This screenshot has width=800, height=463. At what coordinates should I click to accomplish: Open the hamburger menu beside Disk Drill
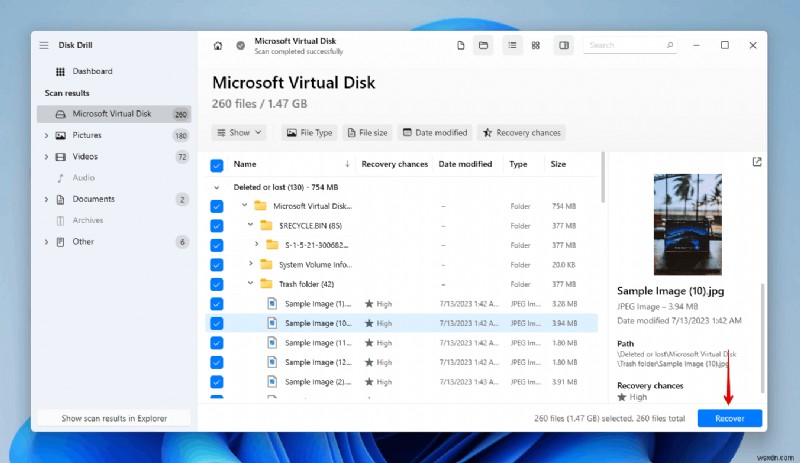(44, 45)
